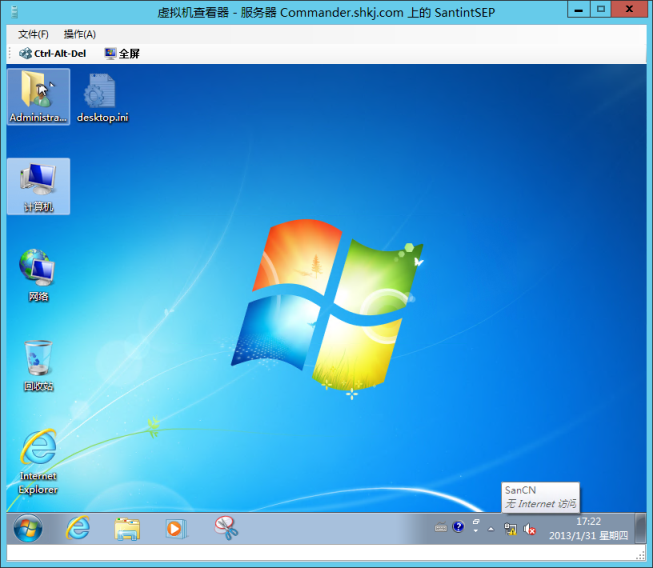Open Windows Explorer from the taskbar
The image size is (653, 568).
pyautogui.click(x=127, y=528)
